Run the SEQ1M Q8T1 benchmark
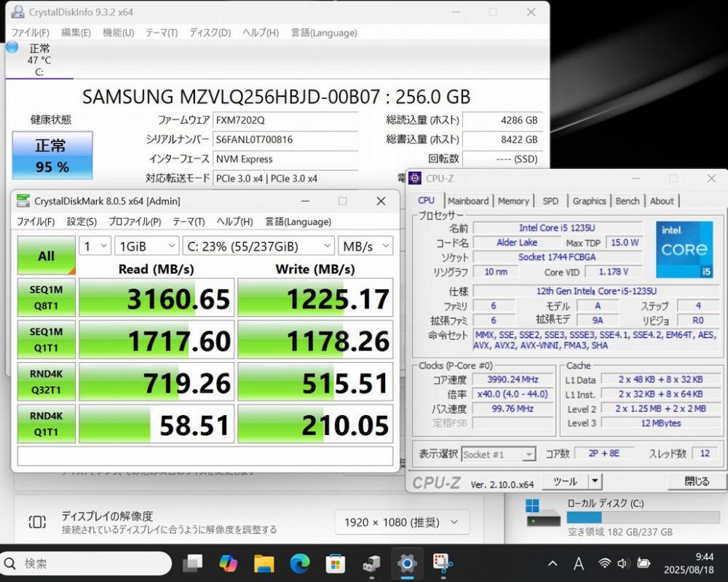 click(47, 297)
